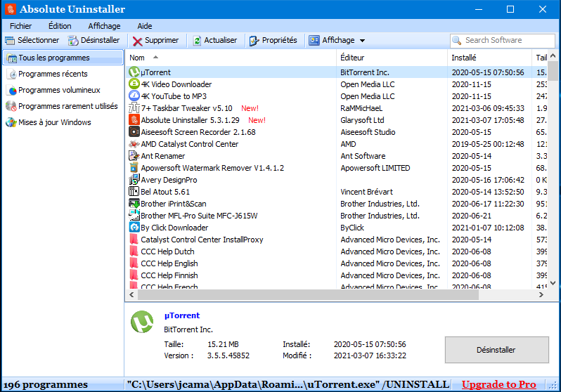Refresh list with Actualiser icon
This screenshot has height=392, width=561.
click(197, 41)
